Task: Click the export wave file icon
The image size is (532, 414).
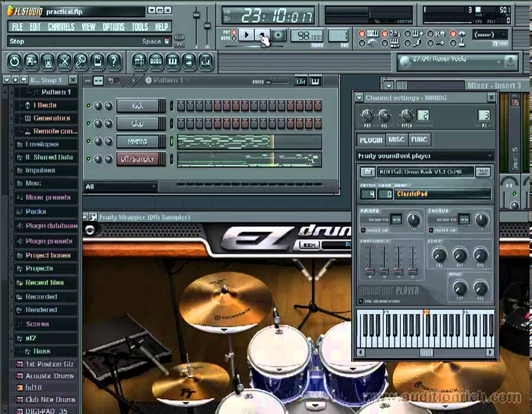Action: point(48,62)
